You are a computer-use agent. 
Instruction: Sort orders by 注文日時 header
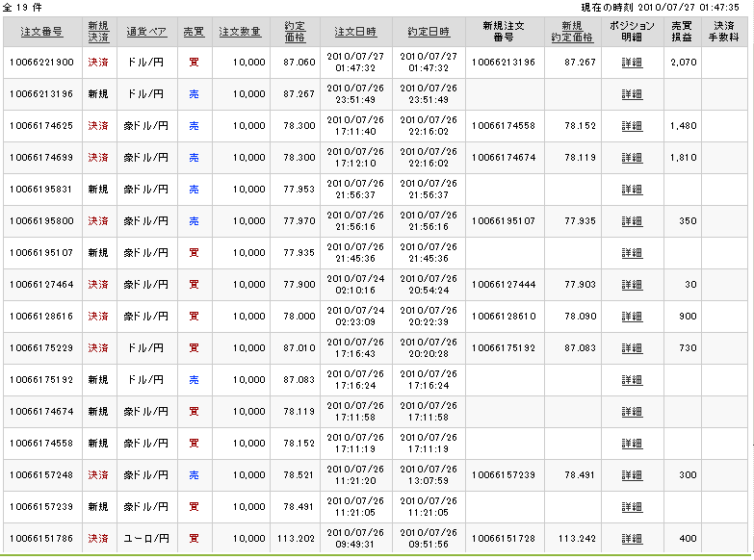tap(354, 32)
